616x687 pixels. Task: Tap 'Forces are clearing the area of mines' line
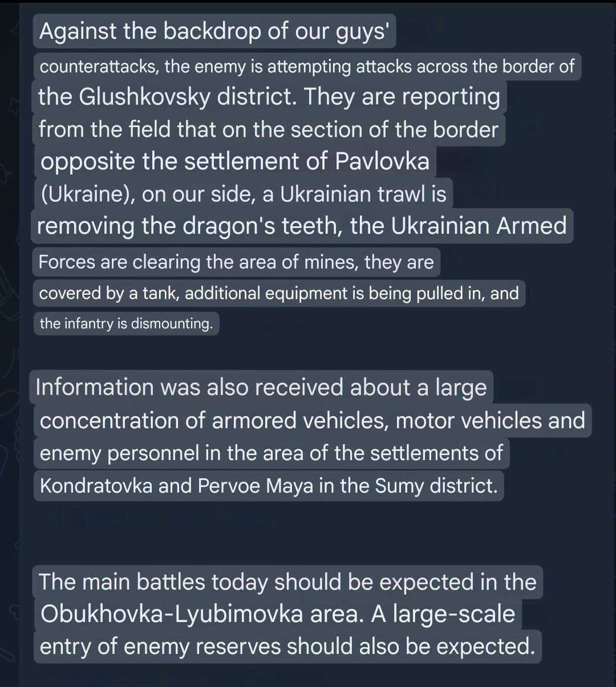(237, 262)
